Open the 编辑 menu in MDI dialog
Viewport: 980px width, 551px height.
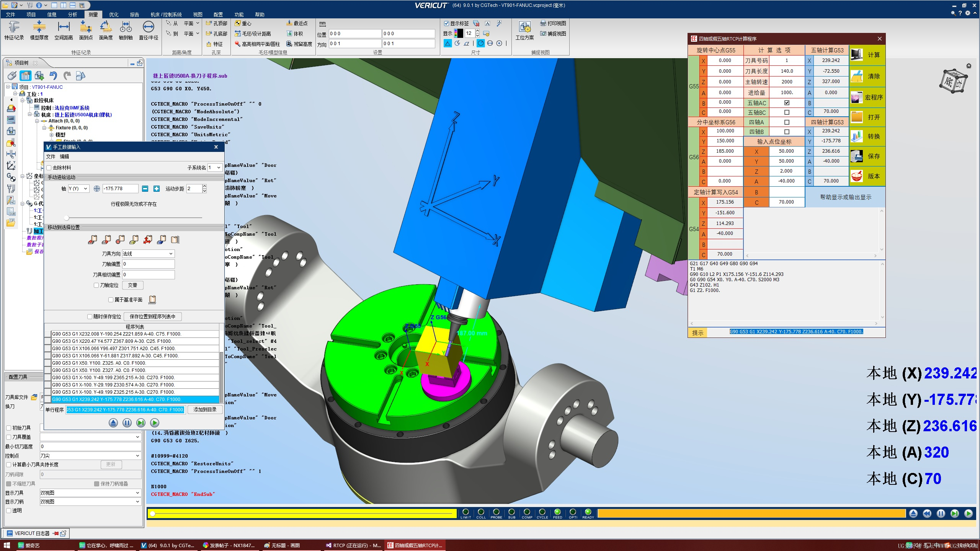click(x=64, y=156)
